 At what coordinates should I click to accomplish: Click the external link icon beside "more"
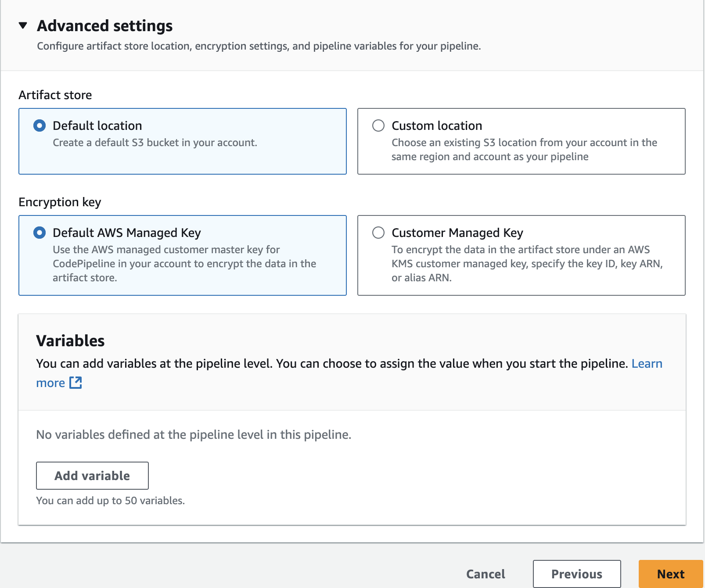click(76, 383)
